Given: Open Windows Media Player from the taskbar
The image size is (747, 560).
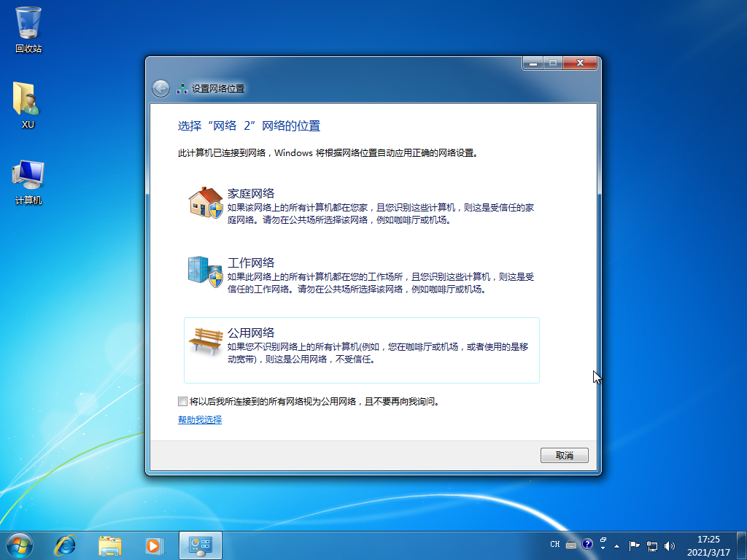Looking at the screenshot, I should [155, 545].
